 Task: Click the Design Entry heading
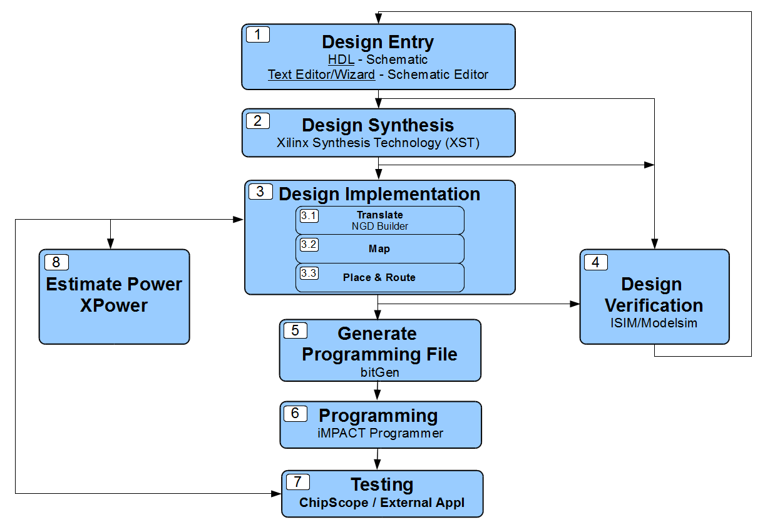click(x=377, y=42)
